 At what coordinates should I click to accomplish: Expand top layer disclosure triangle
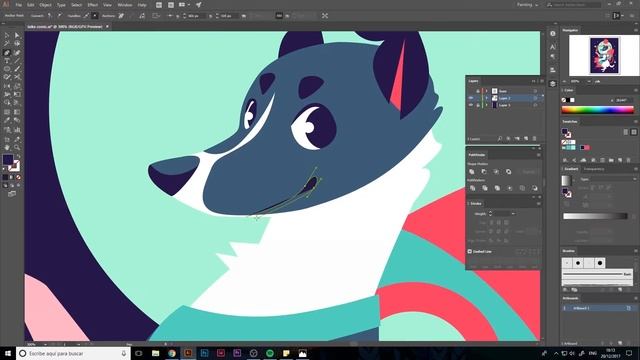[487, 91]
